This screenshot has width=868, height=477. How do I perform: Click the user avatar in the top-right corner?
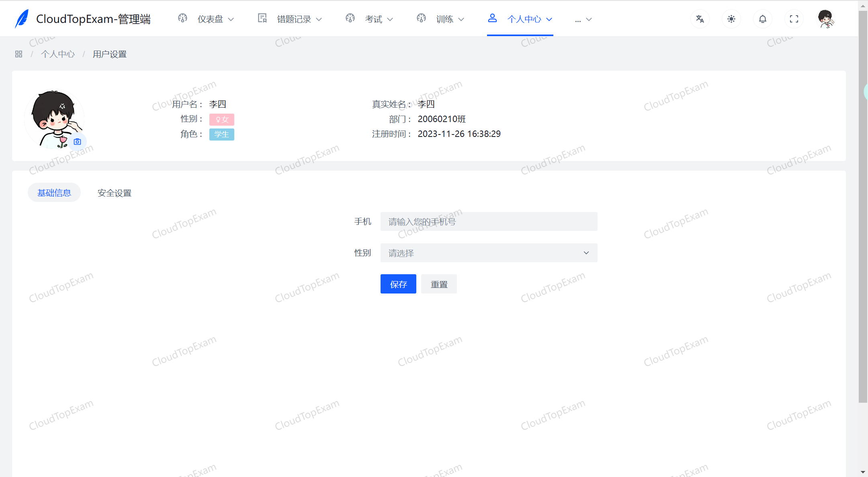pos(826,18)
